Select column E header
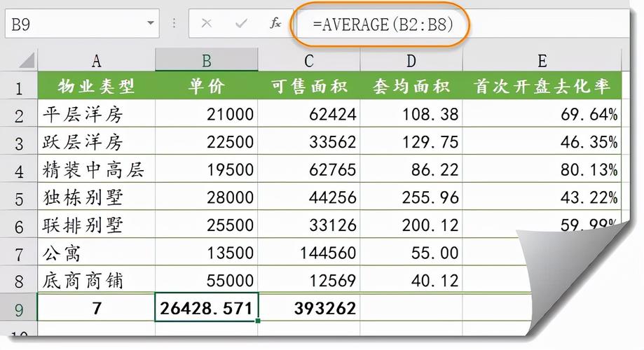This screenshot has width=644, height=350. point(542,61)
